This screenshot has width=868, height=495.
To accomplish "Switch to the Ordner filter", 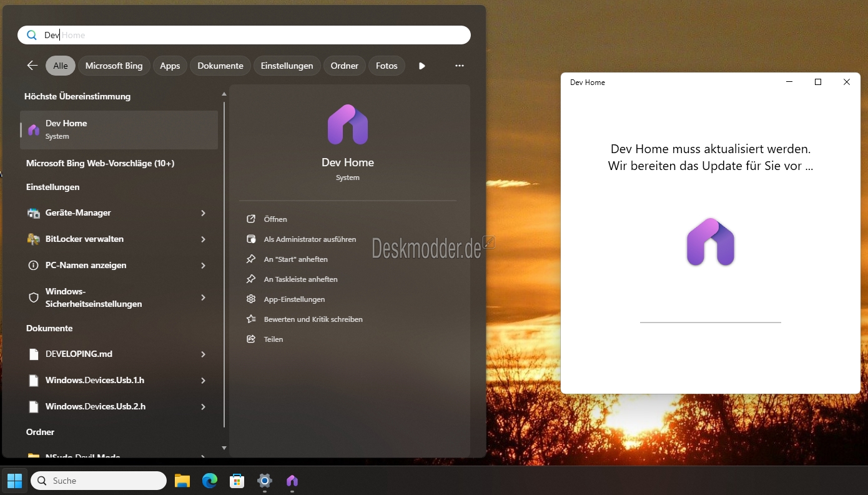I will click(x=345, y=66).
